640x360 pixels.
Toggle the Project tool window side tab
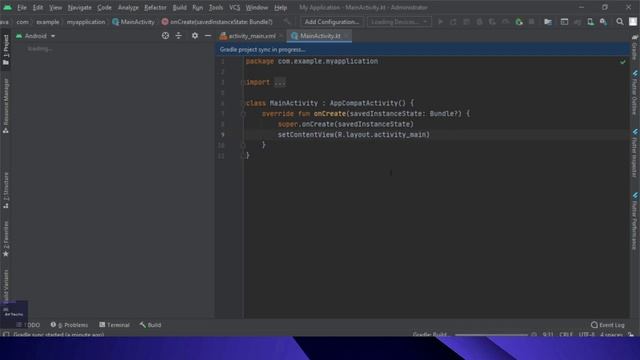pyautogui.click(x=6, y=50)
